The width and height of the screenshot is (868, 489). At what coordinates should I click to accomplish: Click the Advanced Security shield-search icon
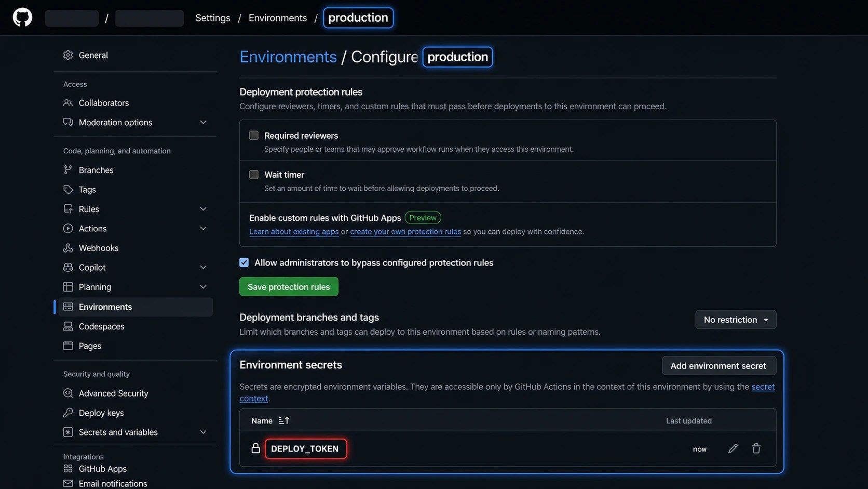[x=68, y=393]
